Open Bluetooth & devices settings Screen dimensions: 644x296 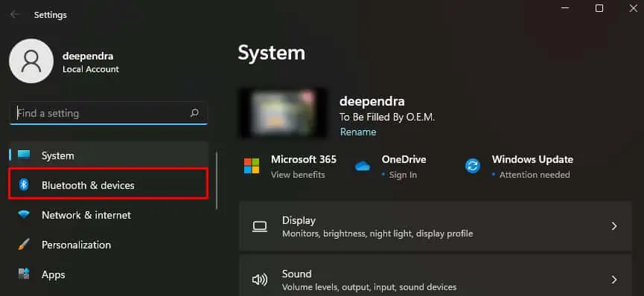(109, 185)
